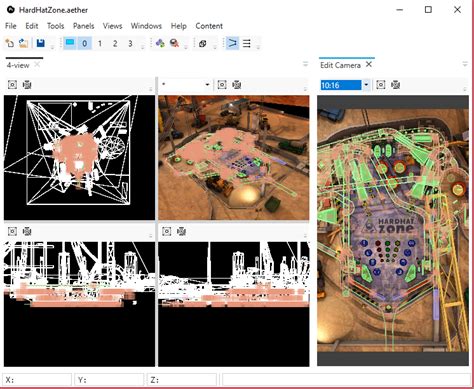The image size is (474, 389).
Task: Click the fit-all icon in the top-down wireframe viewport
Action: pos(27,85)
